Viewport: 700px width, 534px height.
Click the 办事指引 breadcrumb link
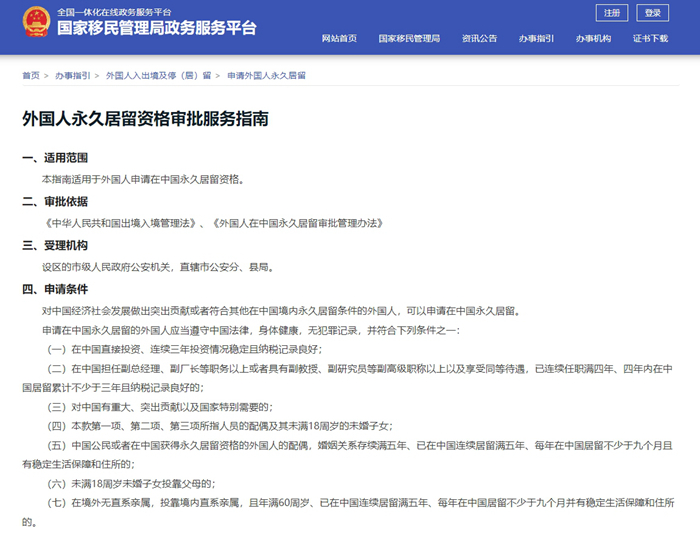coord(72,75)
